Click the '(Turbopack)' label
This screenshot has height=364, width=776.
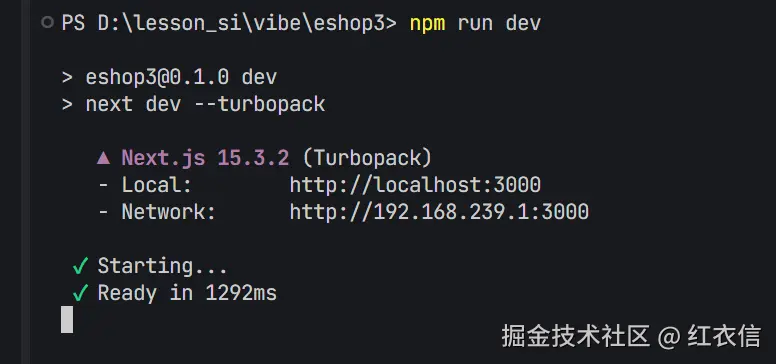[x=367, y=158]
